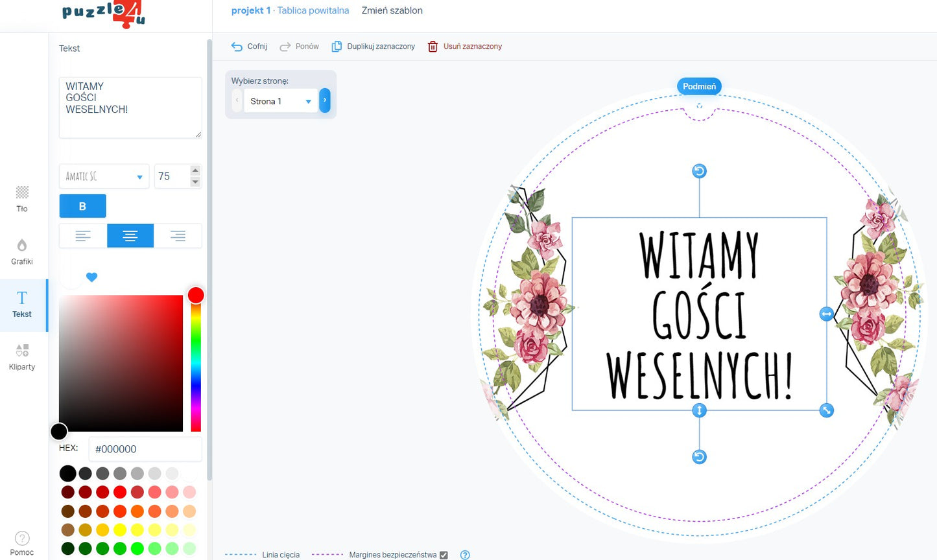Align text to the right
The width and height of the screenshot is (937, 560).
tap(178, 236)
